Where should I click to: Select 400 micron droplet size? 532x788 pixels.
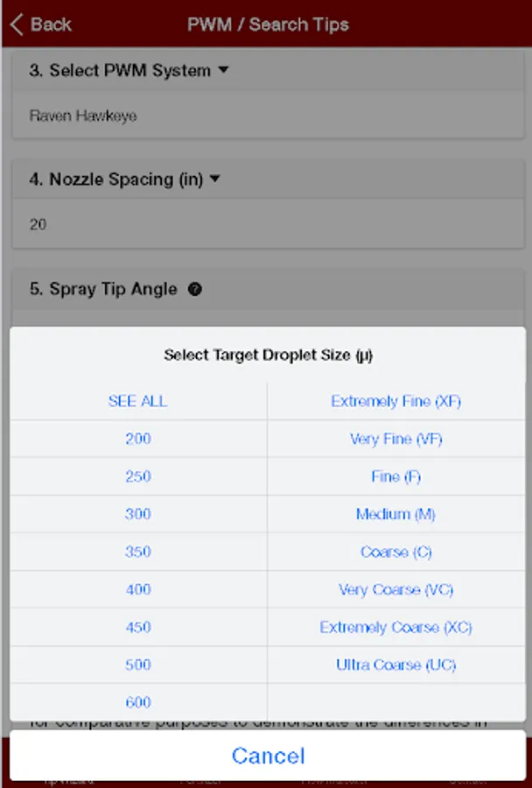[138, 589]
